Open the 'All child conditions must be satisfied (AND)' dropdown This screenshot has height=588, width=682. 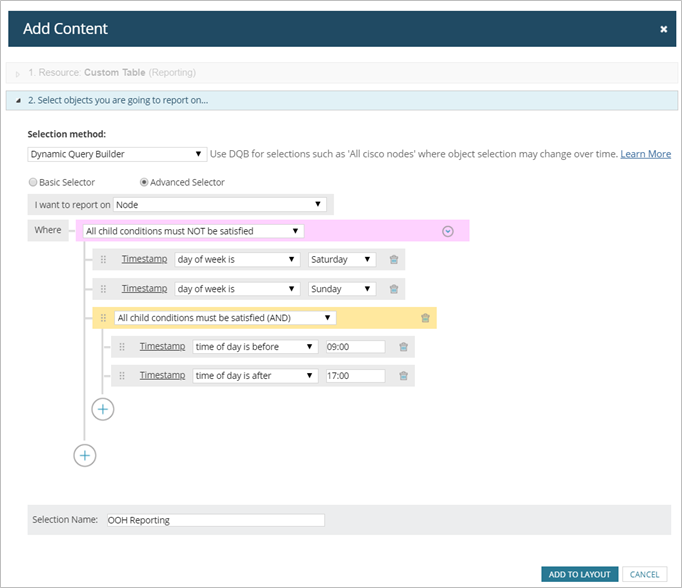pyautogui.click(x=225, y=318)
